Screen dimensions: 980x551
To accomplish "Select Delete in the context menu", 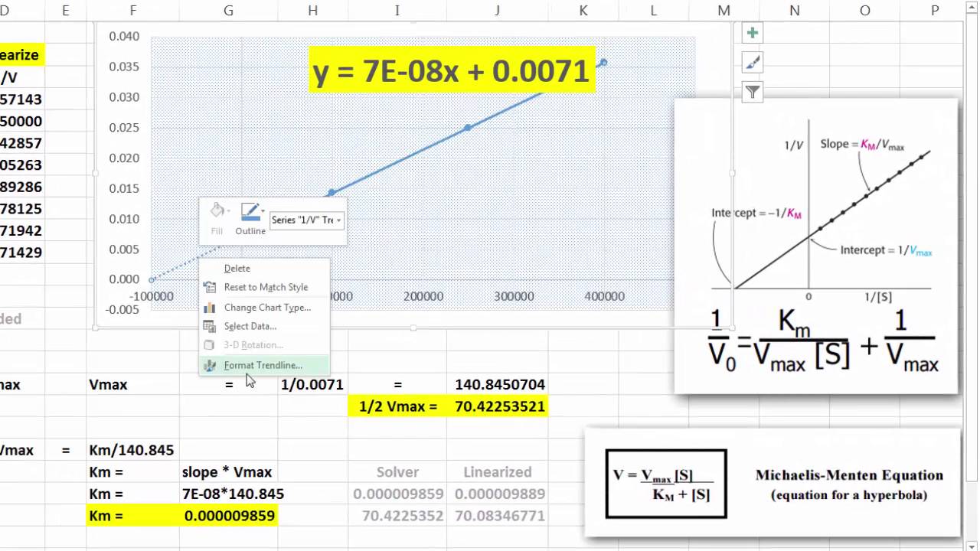I will pyautogui.click(x=237, y=269).
